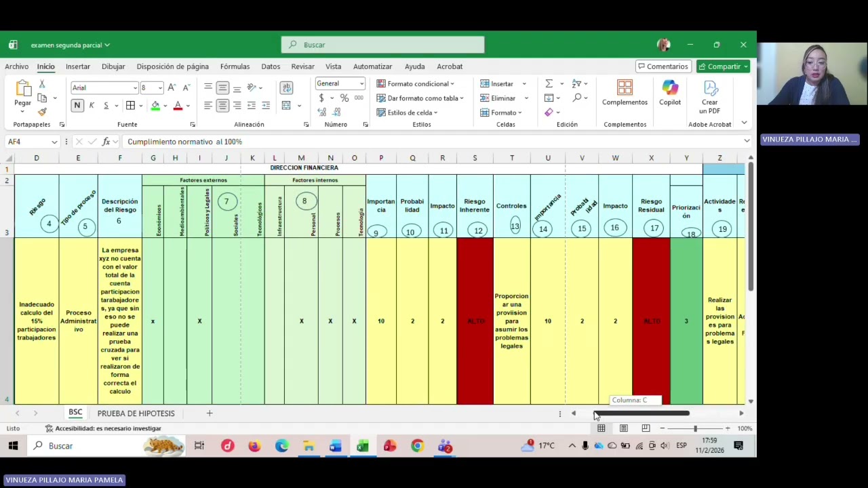Collapse the ribbon with the chevron
The height and width of the screenshot is (488, 868).
coord(744,123)
